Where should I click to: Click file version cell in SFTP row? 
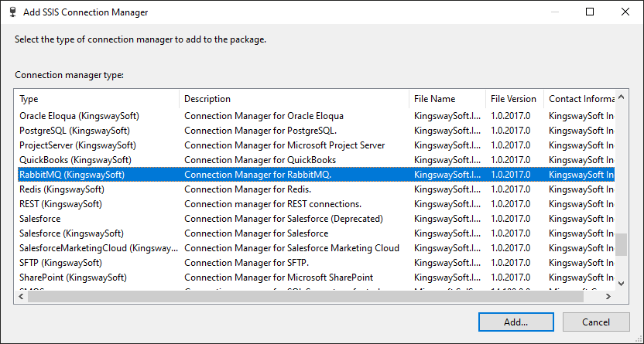[x=511, y=263]
